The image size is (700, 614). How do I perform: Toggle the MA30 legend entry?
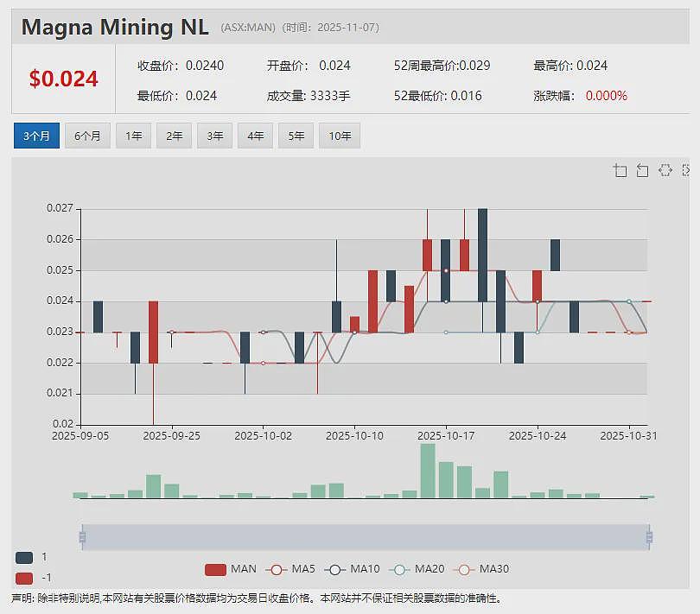pyautogui.click(x=481, y=569)
